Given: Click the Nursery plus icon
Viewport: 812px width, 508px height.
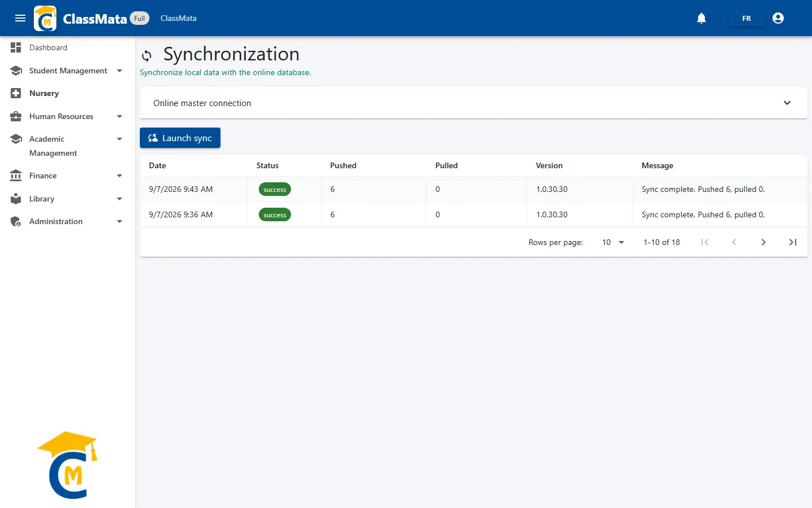Looking at the screenshot, I should click(x=16, y=93).
